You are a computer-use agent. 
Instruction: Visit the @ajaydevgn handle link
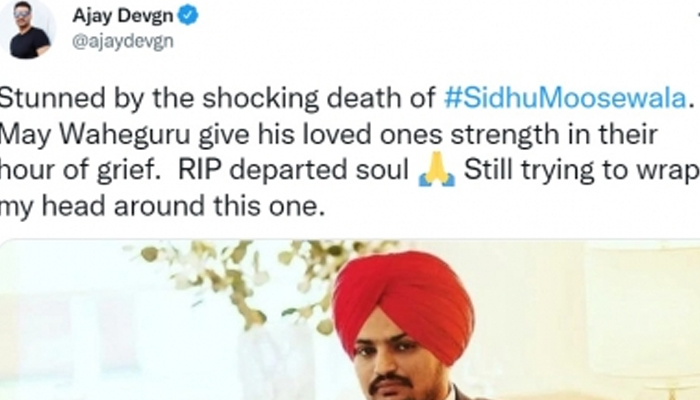[x=123, y=41]
